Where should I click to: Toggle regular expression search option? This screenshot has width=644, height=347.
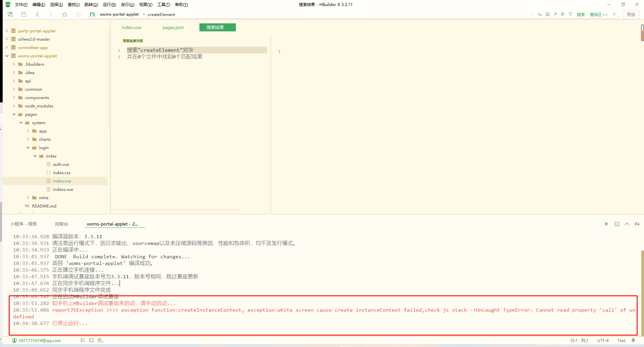point(555,14)
